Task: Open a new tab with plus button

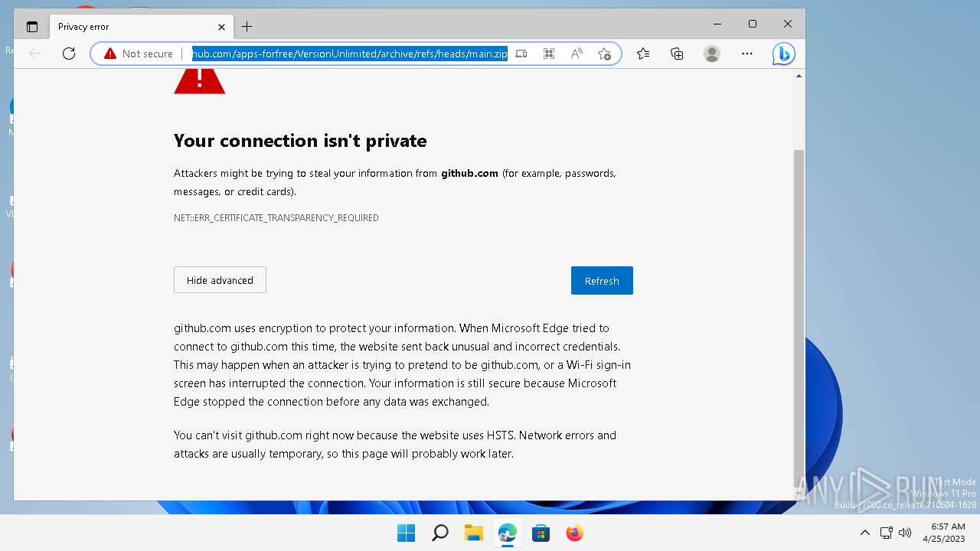Action: [247, 27]
